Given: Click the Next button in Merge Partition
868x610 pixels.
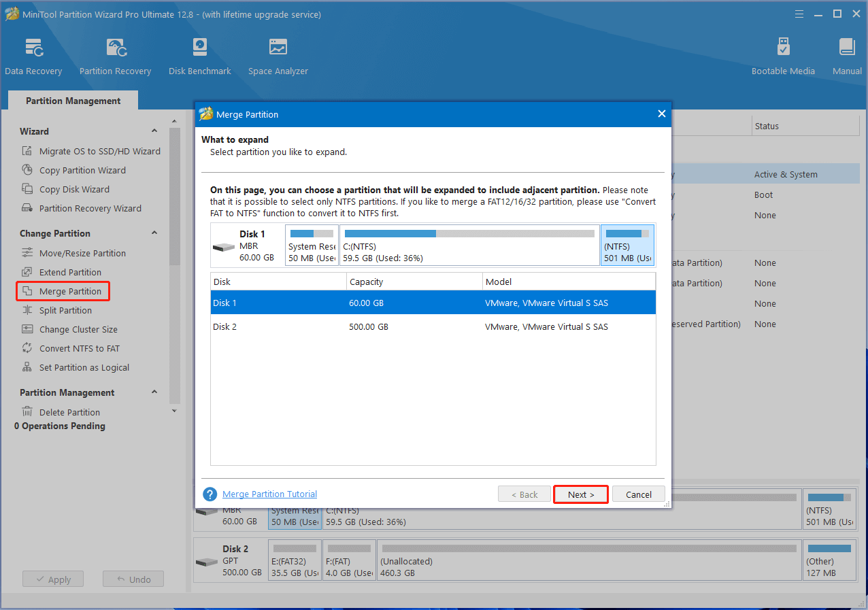Looking at the screenshot, I should tap(580, 494).
